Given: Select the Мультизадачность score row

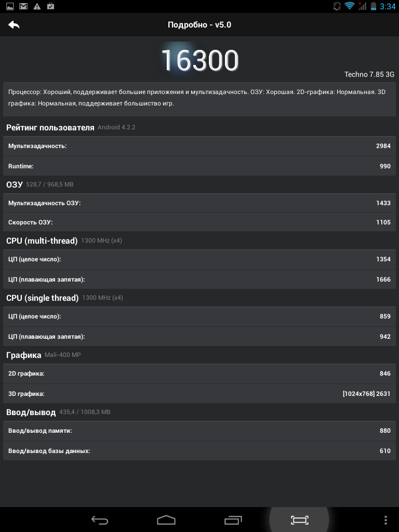Looking at the screenshot, I should [199, 146].
